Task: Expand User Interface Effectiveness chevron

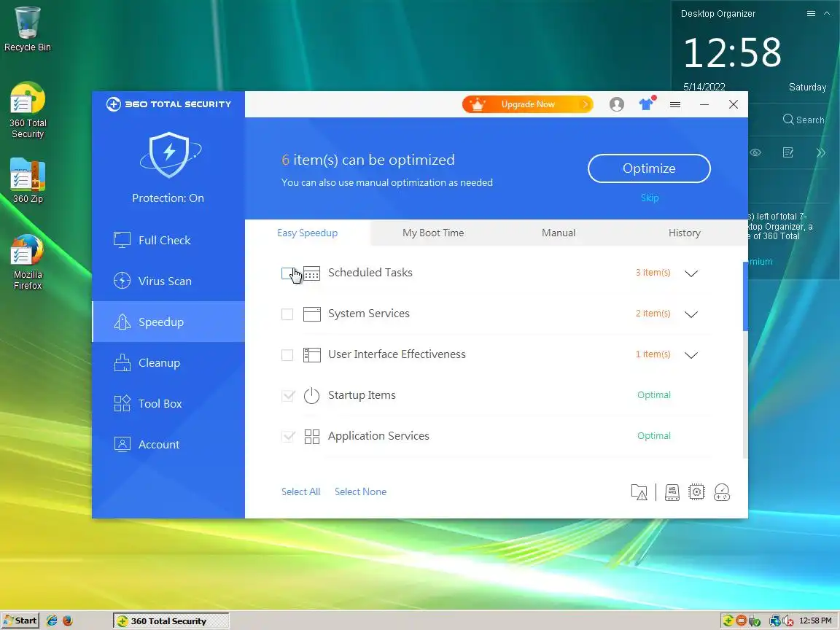Action: tap(691, 354)
